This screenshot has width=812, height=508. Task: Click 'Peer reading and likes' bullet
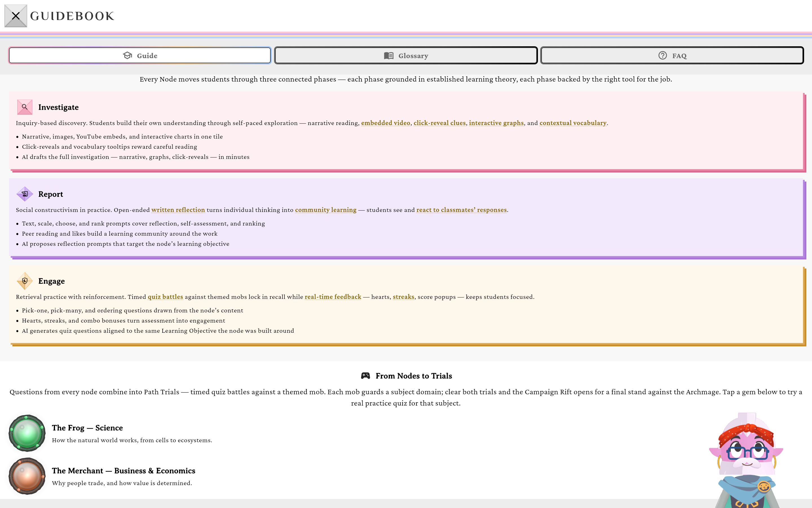[120, 234]
